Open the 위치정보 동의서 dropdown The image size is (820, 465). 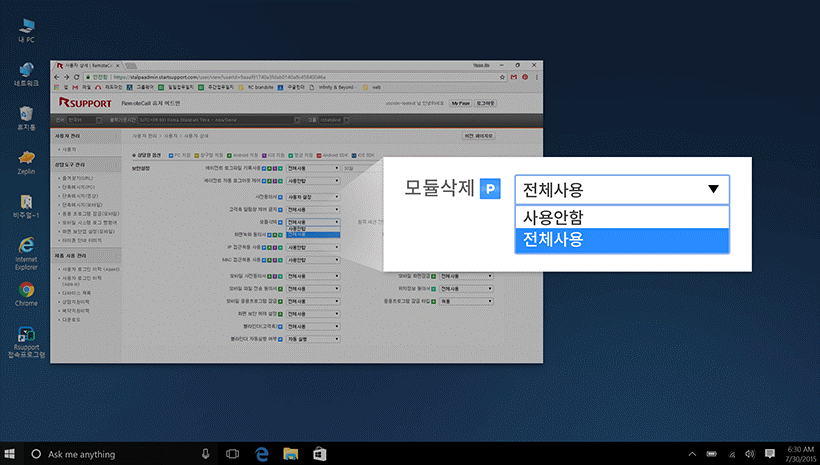click(x=466, y=288)
